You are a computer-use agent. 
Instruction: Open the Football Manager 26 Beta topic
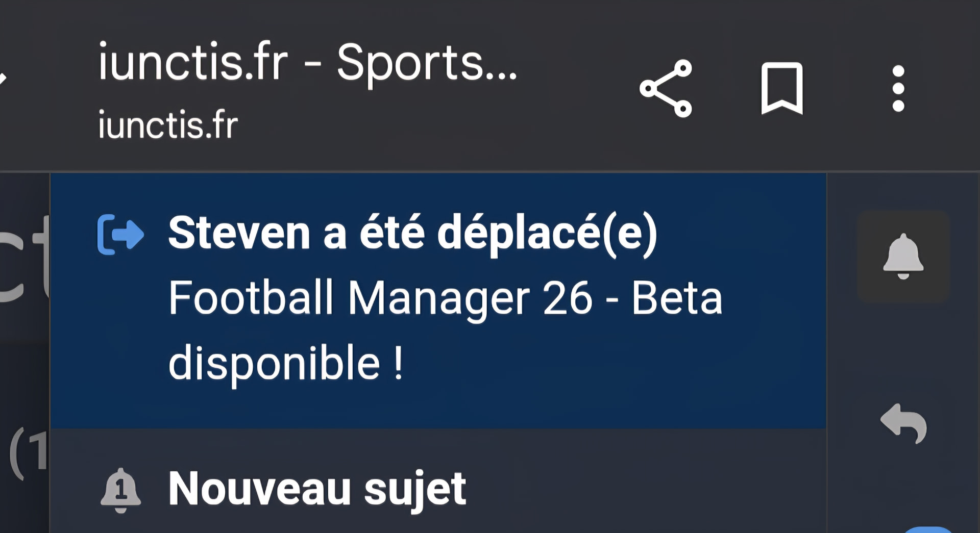[x=445, y=298]
